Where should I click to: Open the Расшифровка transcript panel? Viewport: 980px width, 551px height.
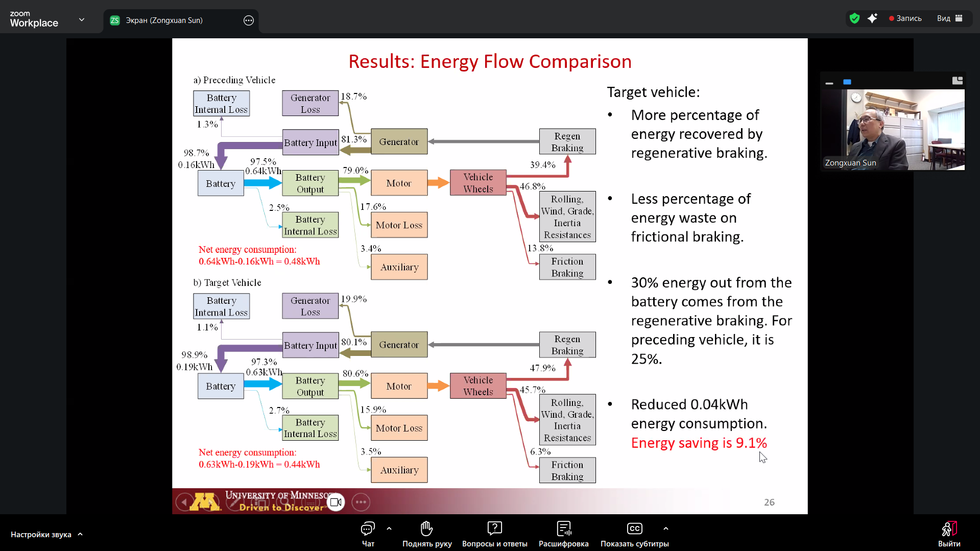(x=563, y=534)
